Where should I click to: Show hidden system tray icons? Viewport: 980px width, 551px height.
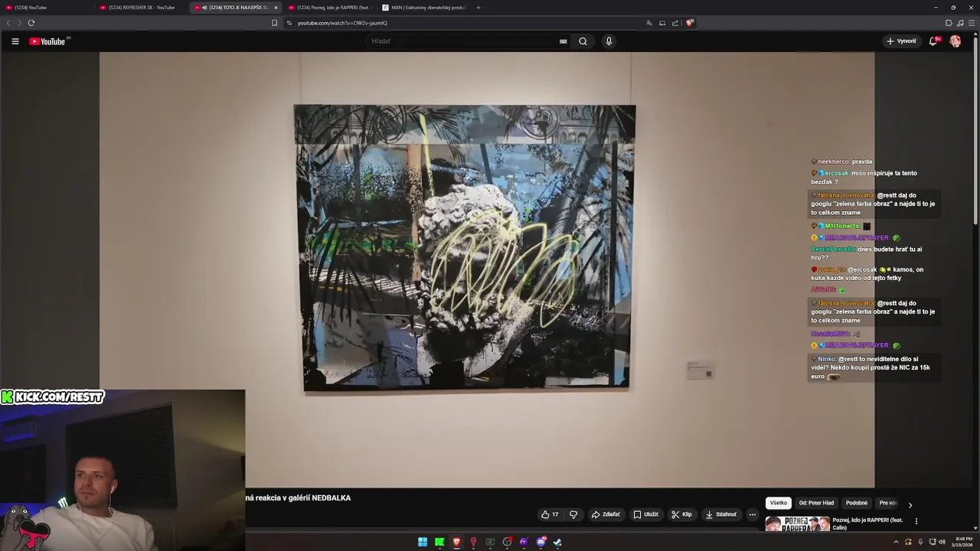pos(896,542)
